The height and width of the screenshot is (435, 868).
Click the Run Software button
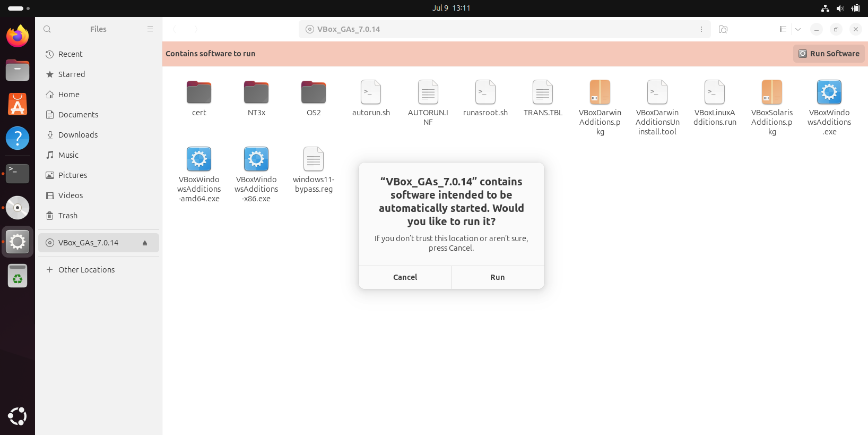pyautogui.click(x=829, y=54)
